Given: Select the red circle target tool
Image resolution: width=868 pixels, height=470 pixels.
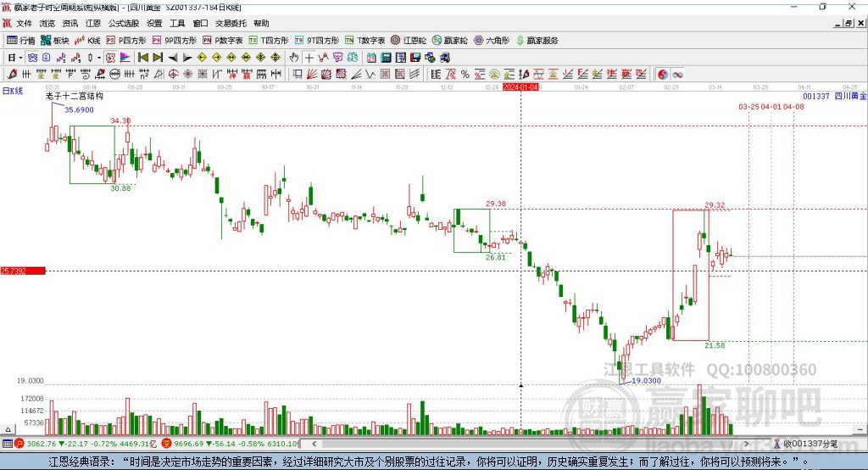Looking at the screenshot, I should coord(173,75).
